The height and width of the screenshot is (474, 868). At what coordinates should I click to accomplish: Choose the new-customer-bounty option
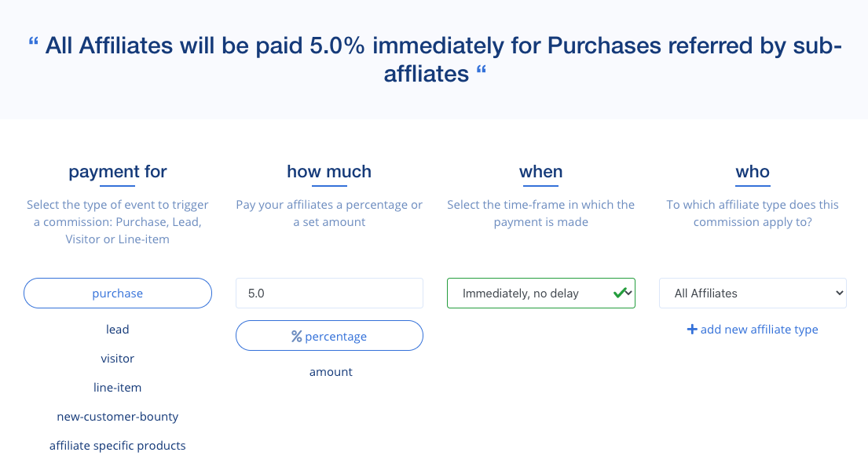click(117, 416)
